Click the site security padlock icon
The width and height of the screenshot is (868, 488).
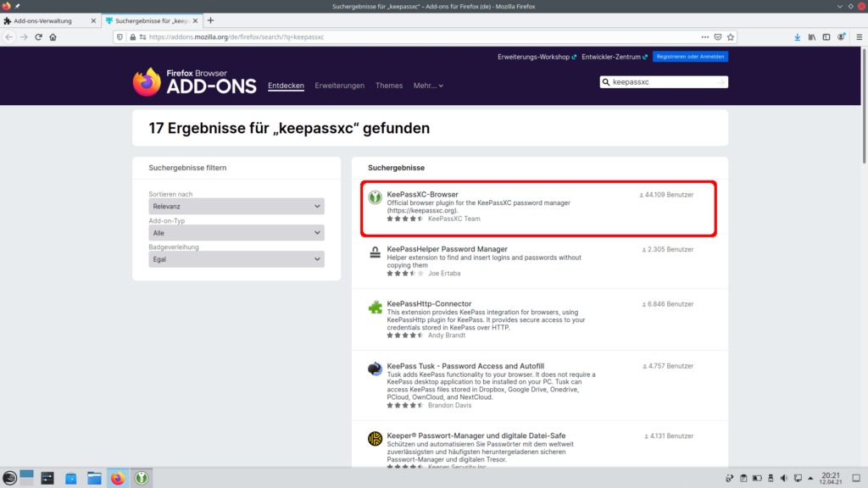(133, 37)
